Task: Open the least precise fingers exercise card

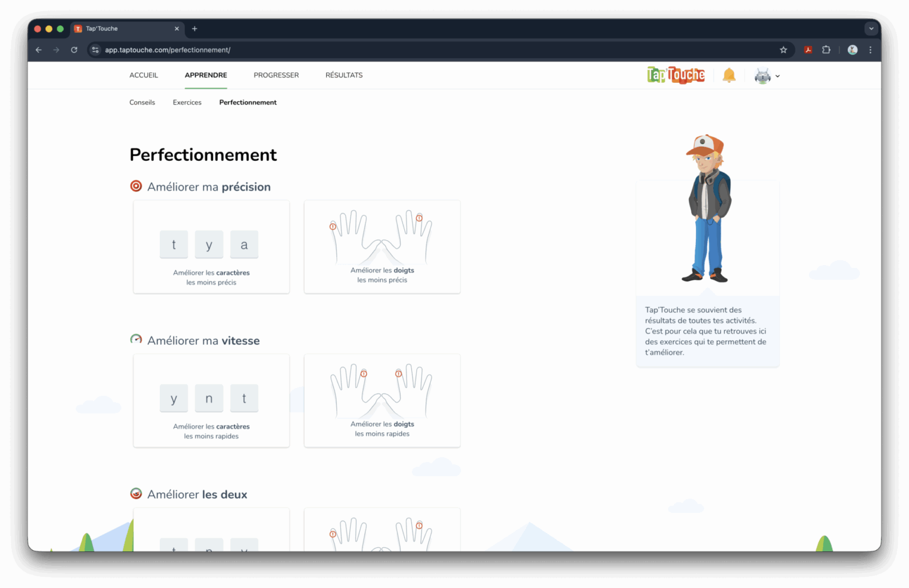Action: coord(382,247)
